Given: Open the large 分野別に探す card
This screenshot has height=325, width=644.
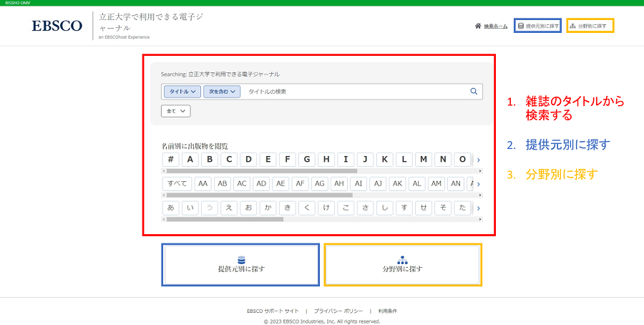Looking at the screenshot, I should point(402,265).
